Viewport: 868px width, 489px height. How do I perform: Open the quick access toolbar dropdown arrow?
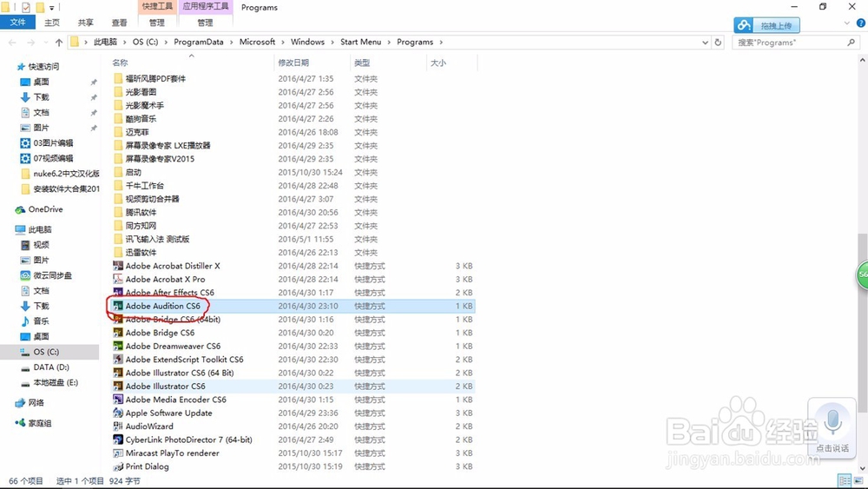[x=52, y=8]
